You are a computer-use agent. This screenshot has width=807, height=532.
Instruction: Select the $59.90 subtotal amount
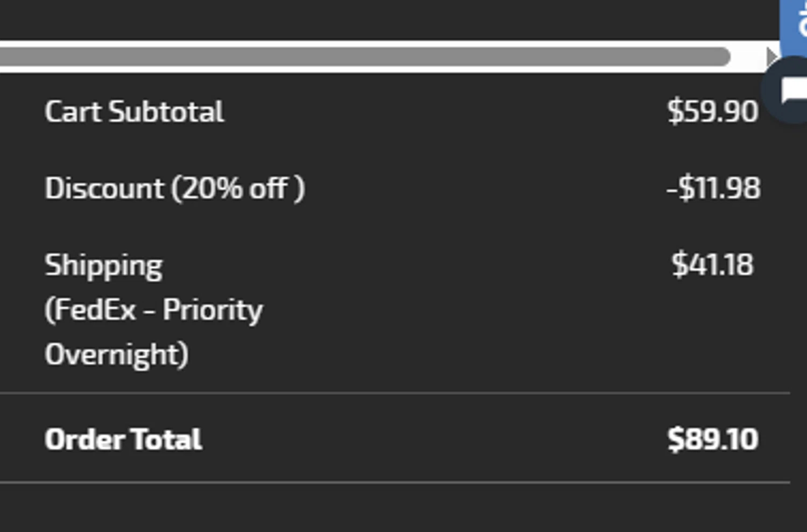[x=712, y=112]
